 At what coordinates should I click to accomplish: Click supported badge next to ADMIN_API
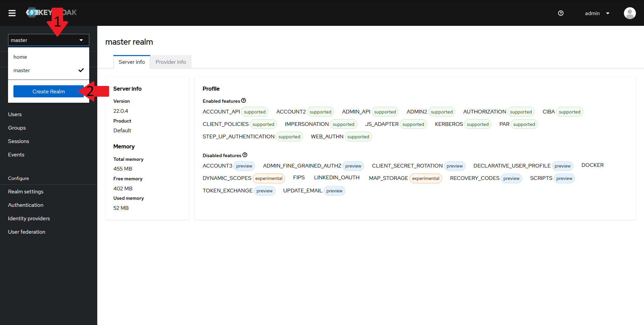385,112
